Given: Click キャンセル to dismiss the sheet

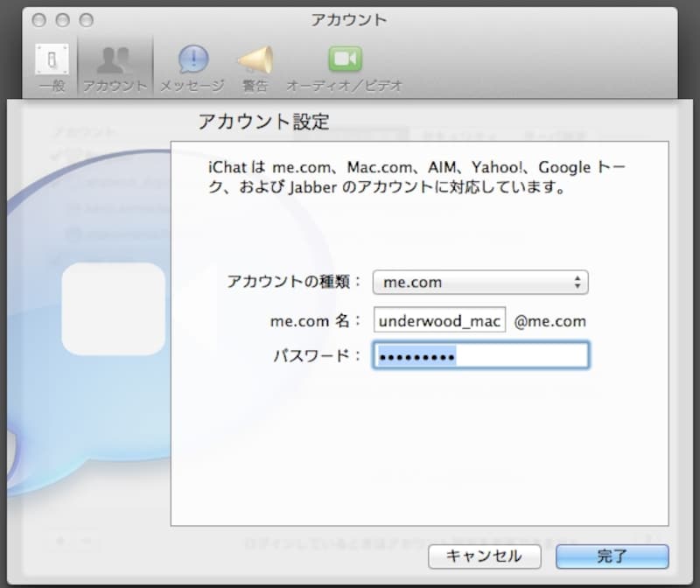Looking at the screenshot, I should point(484,556).
